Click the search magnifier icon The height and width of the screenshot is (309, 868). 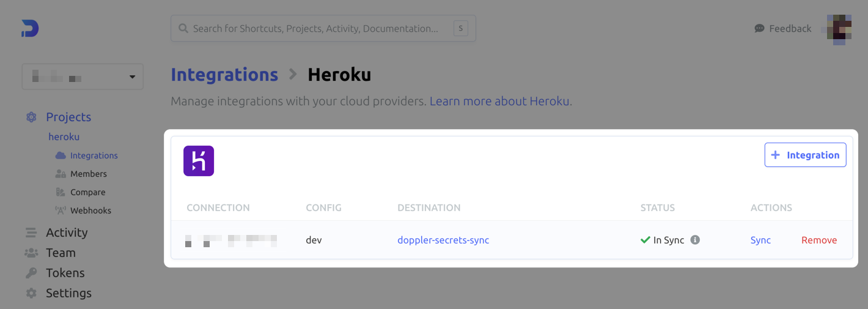183,28
